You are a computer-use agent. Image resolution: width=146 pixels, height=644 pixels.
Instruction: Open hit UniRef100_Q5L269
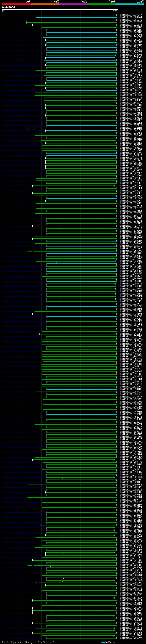[131, 40]
